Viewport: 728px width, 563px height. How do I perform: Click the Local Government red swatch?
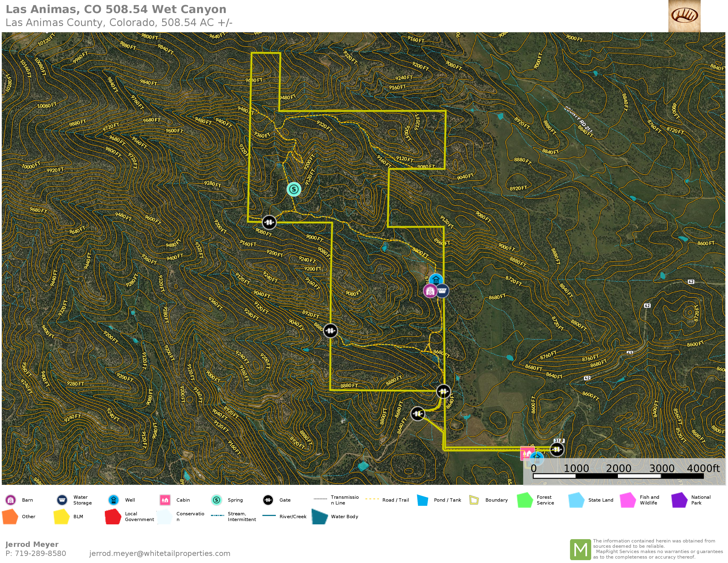[x=113, y=517]
